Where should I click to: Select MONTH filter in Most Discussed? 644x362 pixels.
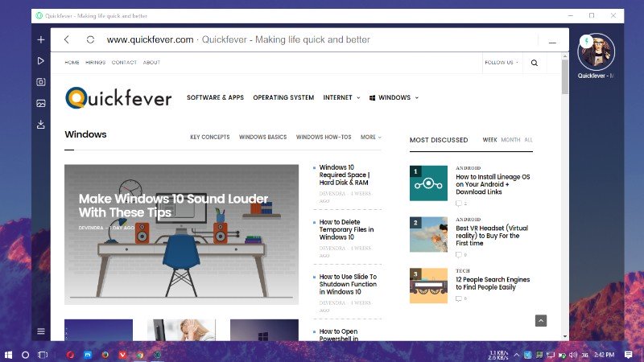pyautogui.click(x=510, y=140)
